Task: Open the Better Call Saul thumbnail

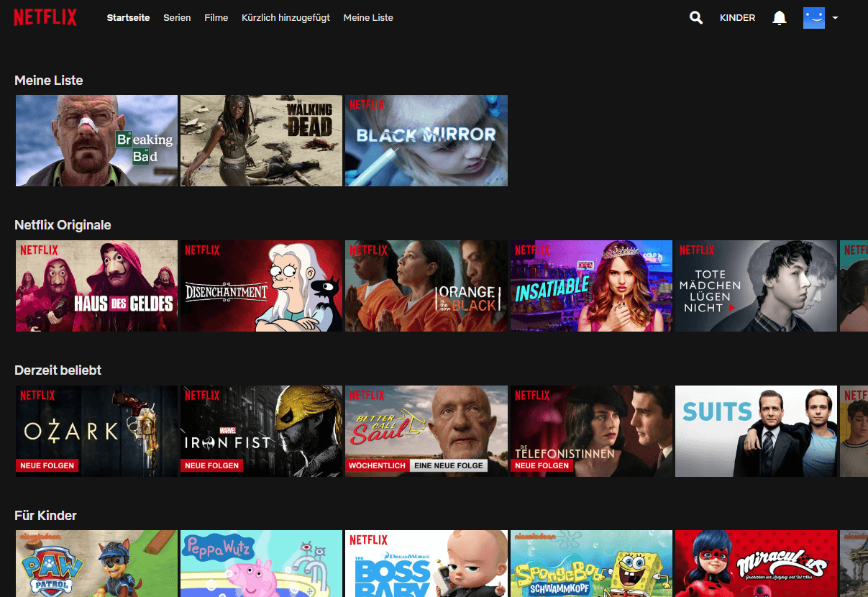Action: (426, 432)
